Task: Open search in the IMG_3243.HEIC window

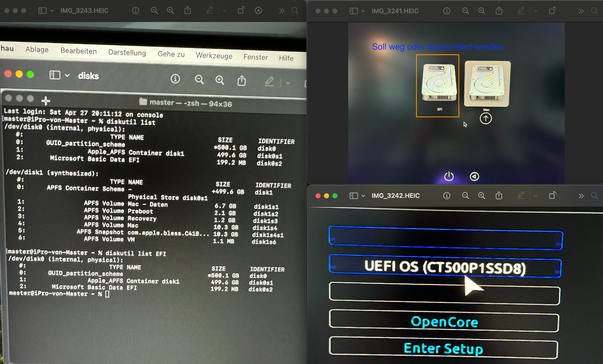Action: pyautogui.click(x=295, y=10)
